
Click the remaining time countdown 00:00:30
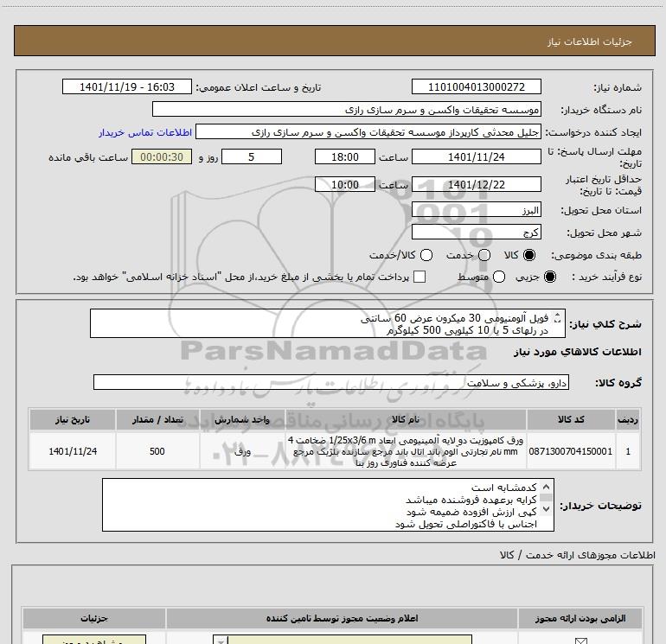(x=162, y=156)
